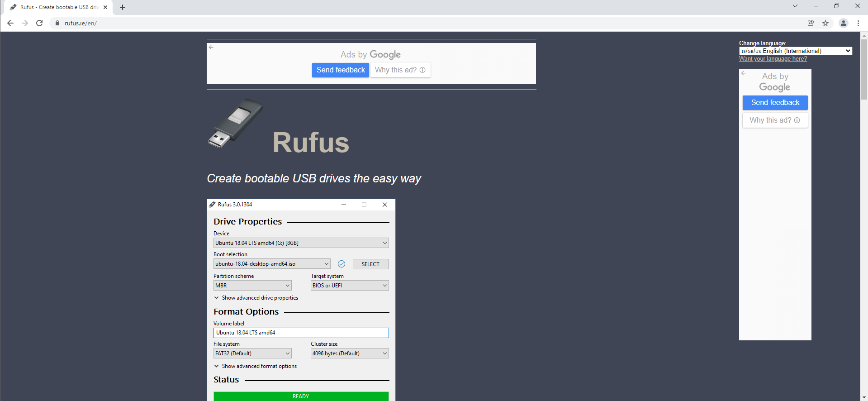Expand Show advanced format options
This screenshot has height=401, width=868.
[255, 366]
